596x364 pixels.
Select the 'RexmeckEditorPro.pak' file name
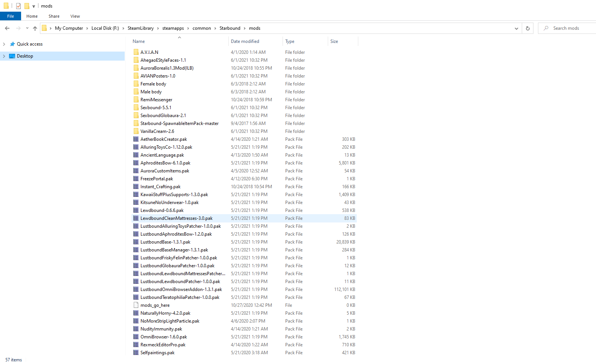(163, 345)
